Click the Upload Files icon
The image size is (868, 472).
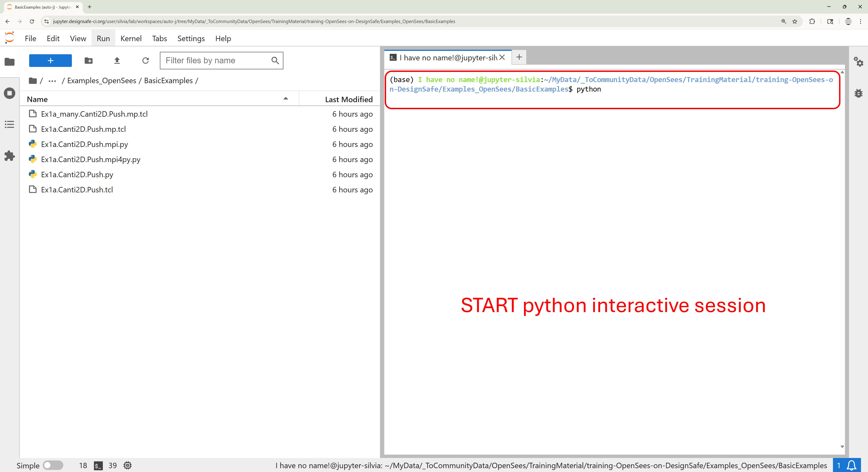pyautogui.click(x=117, y=61)
